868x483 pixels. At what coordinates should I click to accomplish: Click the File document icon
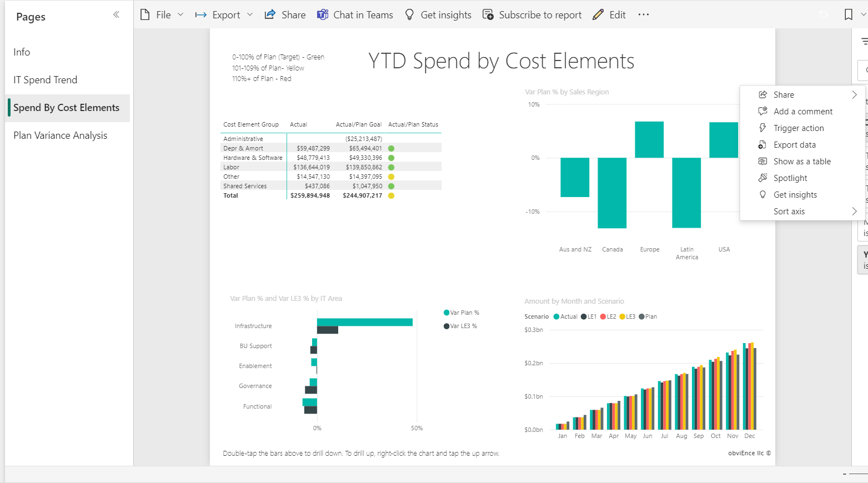click(x=145, y=15)
